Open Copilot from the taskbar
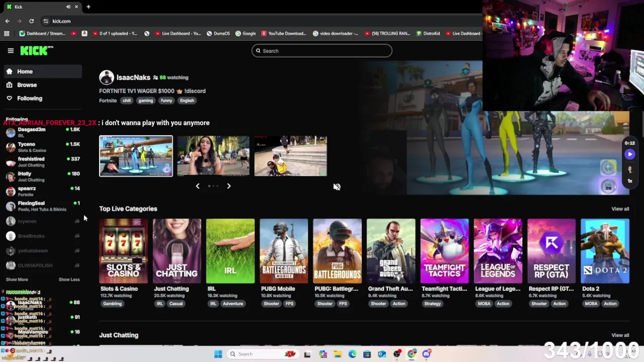 tap(323, 354)
